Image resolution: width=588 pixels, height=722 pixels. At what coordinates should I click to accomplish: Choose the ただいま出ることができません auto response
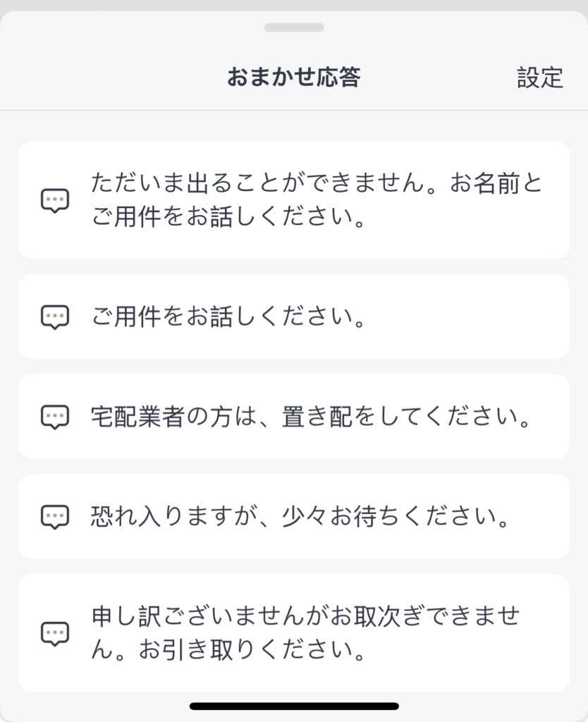click(294, 200)
